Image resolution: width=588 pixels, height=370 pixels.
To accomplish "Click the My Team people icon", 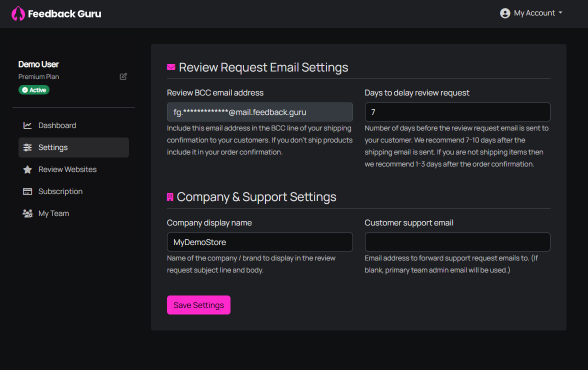I will 27,213.
